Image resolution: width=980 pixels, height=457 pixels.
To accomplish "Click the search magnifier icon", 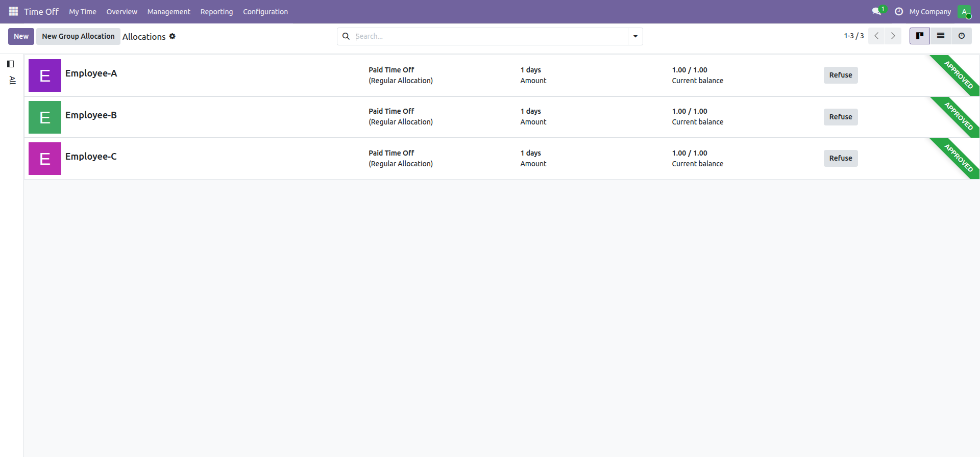I will (346, 36).
